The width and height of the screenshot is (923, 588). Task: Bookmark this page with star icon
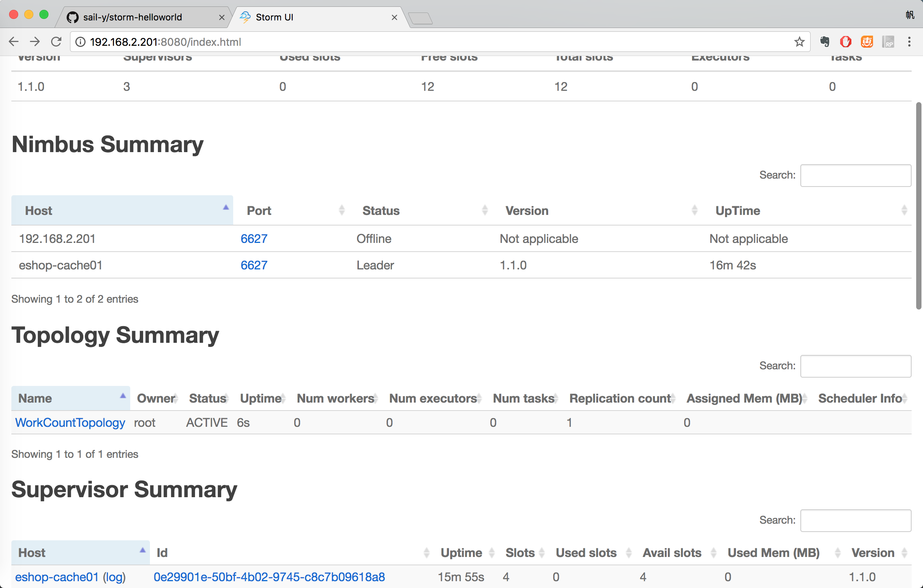point(799,42)
